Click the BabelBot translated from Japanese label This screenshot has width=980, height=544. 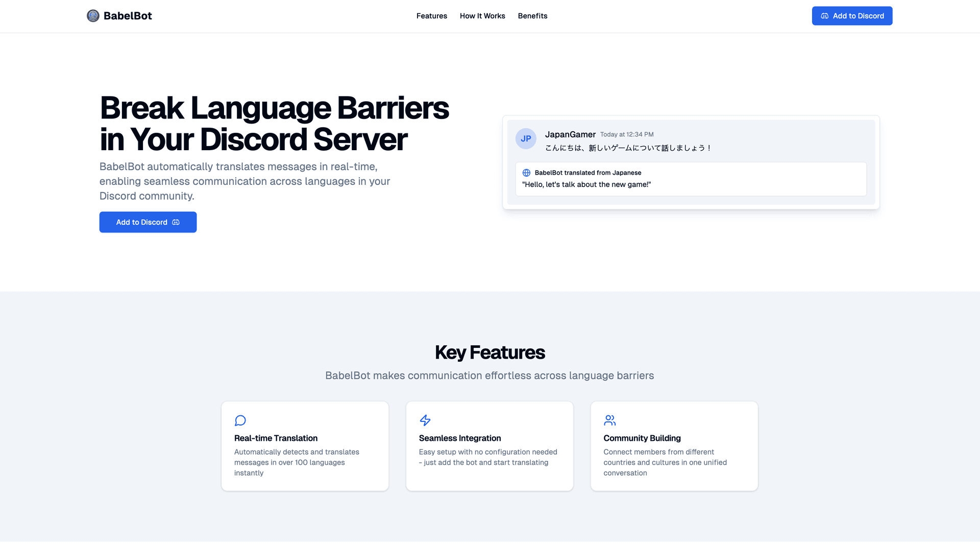(x=588, y=173)
